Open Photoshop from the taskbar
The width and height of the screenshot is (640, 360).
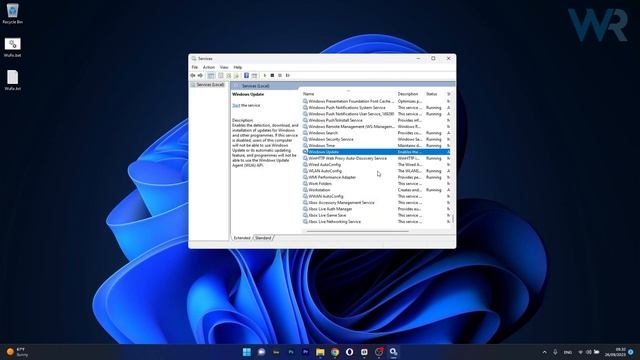click(x=291, y=352)
